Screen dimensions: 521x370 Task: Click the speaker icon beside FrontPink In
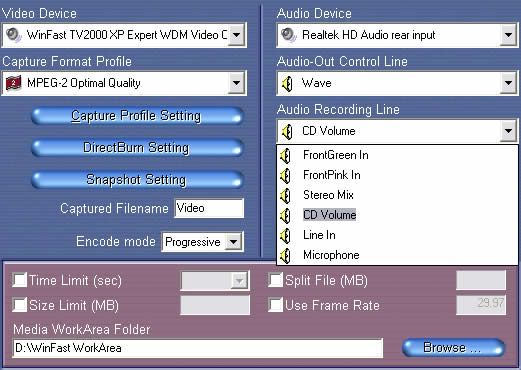pyautogui.click(x=286, y=175)
